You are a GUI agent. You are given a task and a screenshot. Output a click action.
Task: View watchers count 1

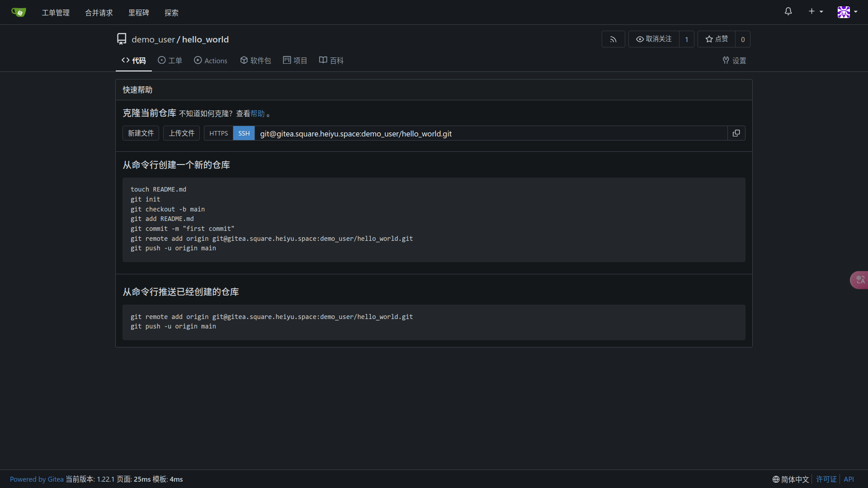686,39
